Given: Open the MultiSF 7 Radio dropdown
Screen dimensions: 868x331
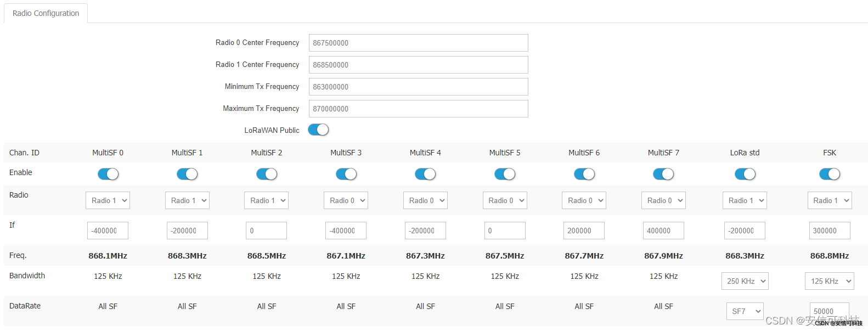Looking at the screenshot, I should (663, 200).
